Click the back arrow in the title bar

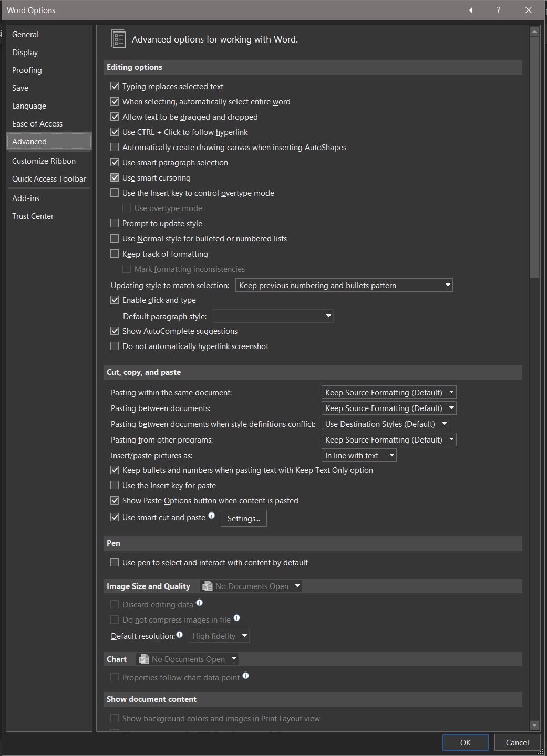pos(471,10)
